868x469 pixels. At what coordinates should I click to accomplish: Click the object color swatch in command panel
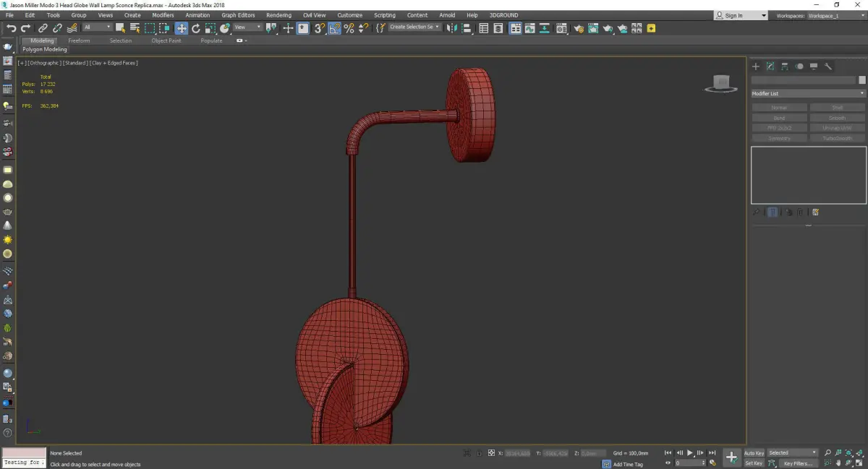point(862,80)
